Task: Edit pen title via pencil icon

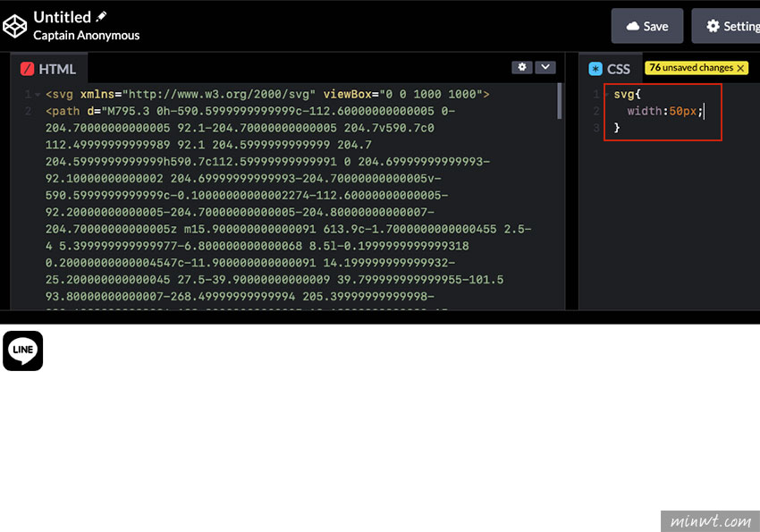Action: click(101, 16)
